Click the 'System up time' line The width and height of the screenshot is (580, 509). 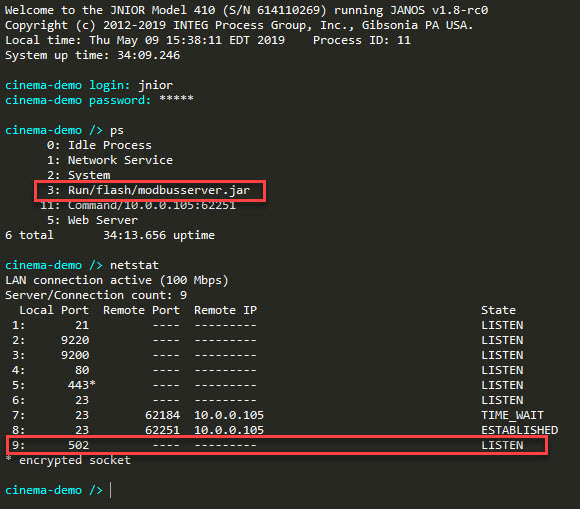tap(92, 55)
